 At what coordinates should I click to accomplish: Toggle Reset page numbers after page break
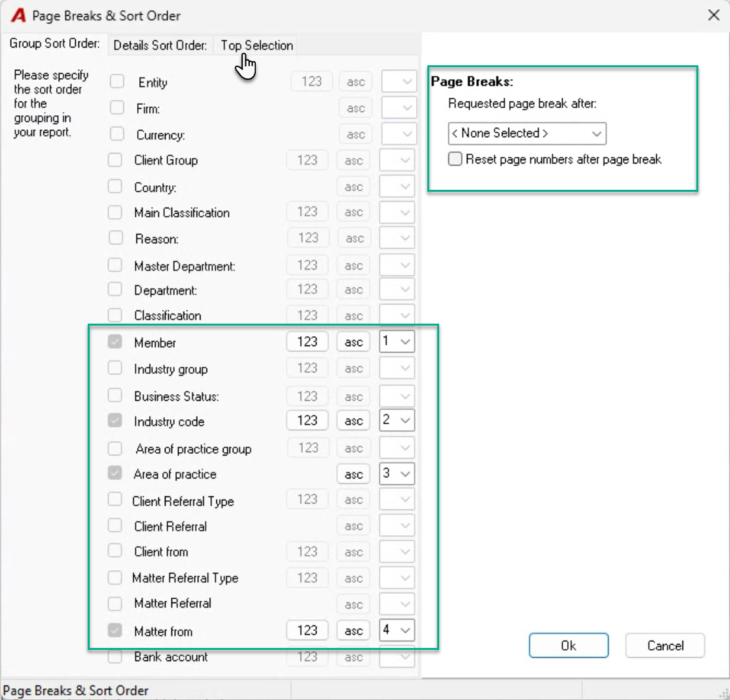click(455, 159)
